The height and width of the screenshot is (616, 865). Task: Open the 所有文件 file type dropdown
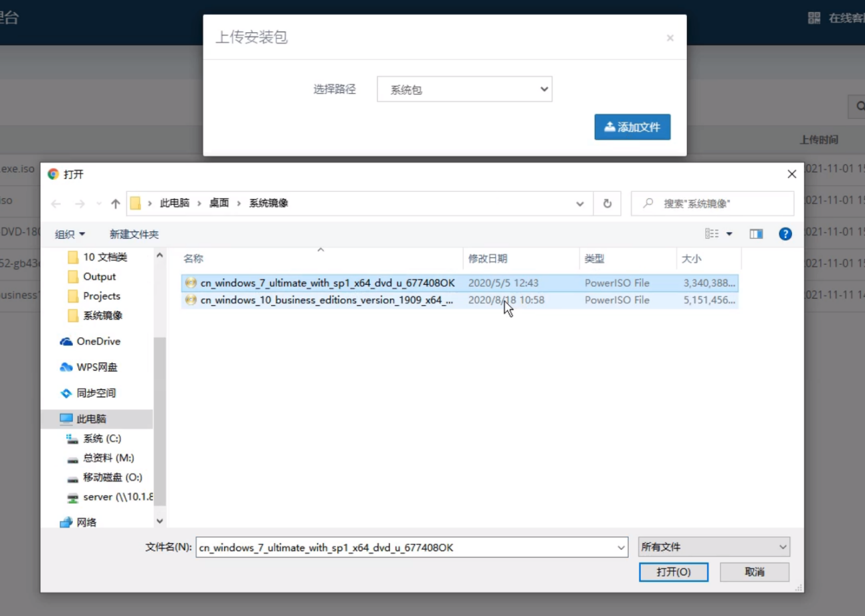[x=714, y=547]
